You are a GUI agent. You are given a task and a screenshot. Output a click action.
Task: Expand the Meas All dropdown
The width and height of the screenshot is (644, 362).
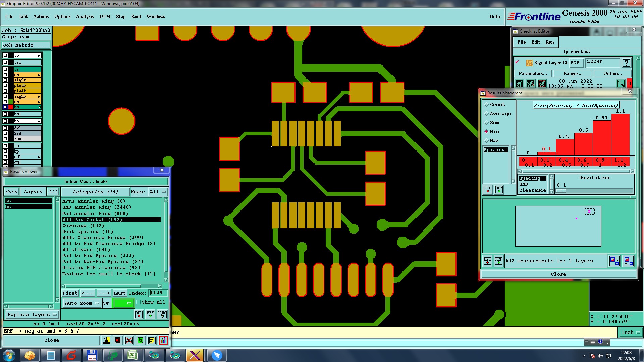pyautogui.click(x=158, y=192)
